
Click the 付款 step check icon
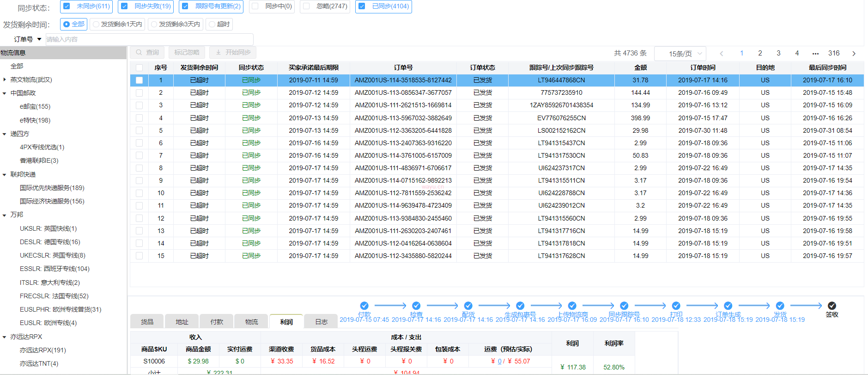[x=364, y=306]
